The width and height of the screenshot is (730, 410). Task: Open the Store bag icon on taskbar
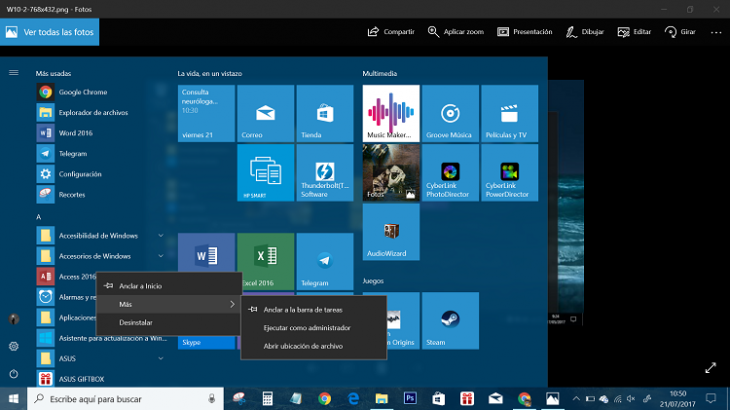(439, 399)
